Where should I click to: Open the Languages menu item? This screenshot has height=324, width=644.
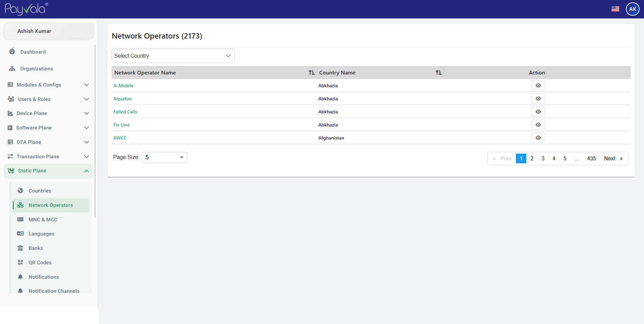point(41,234)
